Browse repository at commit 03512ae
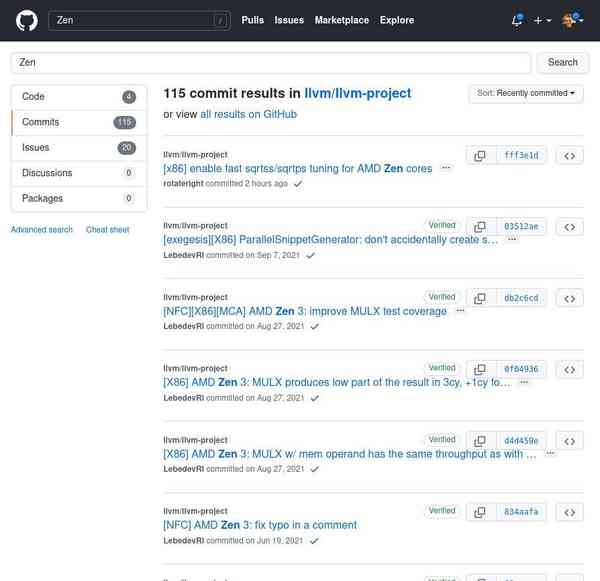 569,227
